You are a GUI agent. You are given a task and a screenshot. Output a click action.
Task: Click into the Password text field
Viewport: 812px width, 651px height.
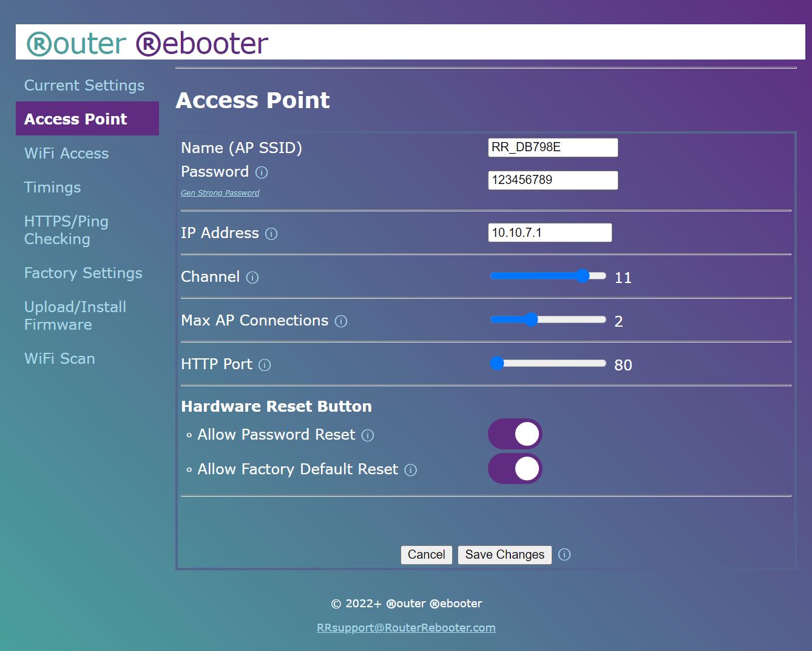point(553,180)
